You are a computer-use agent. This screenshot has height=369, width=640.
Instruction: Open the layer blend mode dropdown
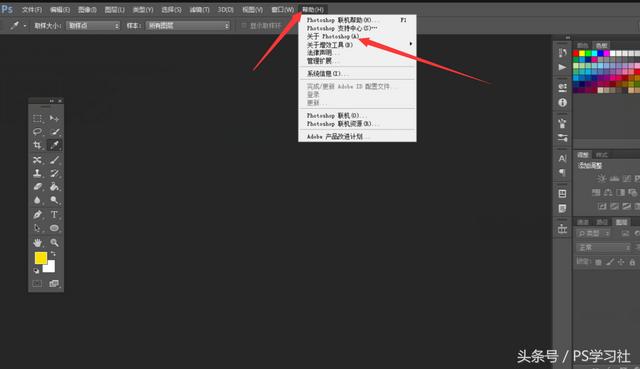[604, 247]
